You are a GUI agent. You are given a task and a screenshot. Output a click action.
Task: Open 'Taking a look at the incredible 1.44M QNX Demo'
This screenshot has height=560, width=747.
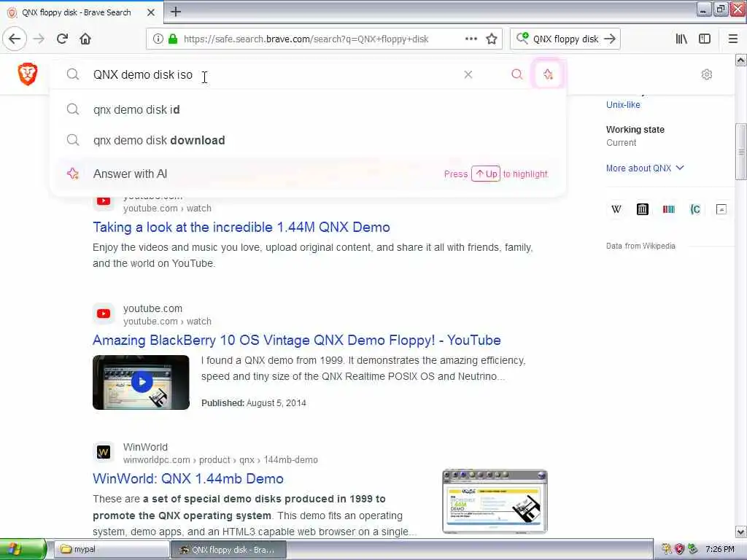coord(241,227)
